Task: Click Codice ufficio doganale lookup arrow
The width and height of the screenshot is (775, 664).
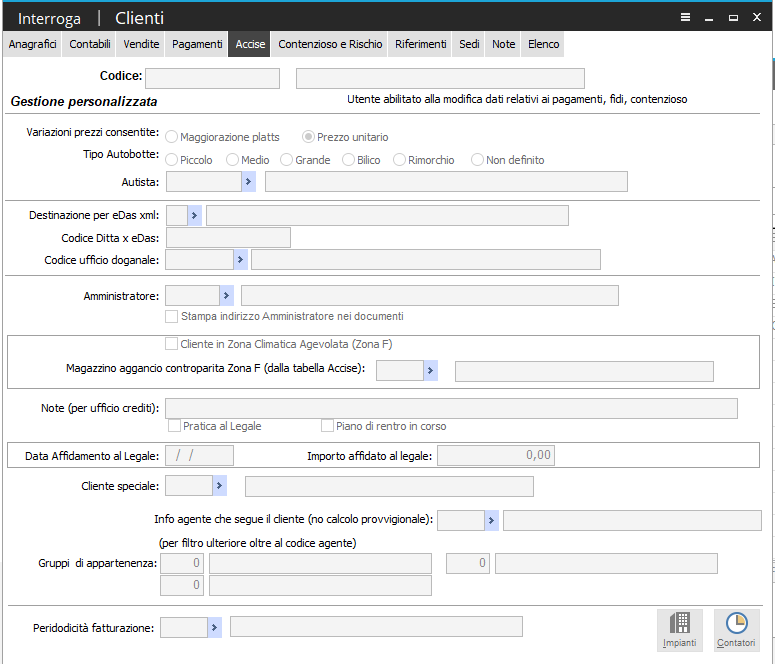Action: coord(241,260)
